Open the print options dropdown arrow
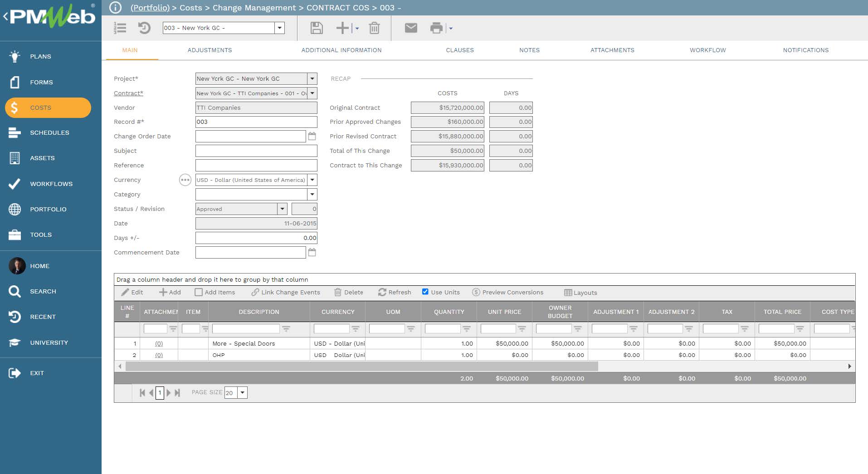868x474 pixels. tap(450, 28)
